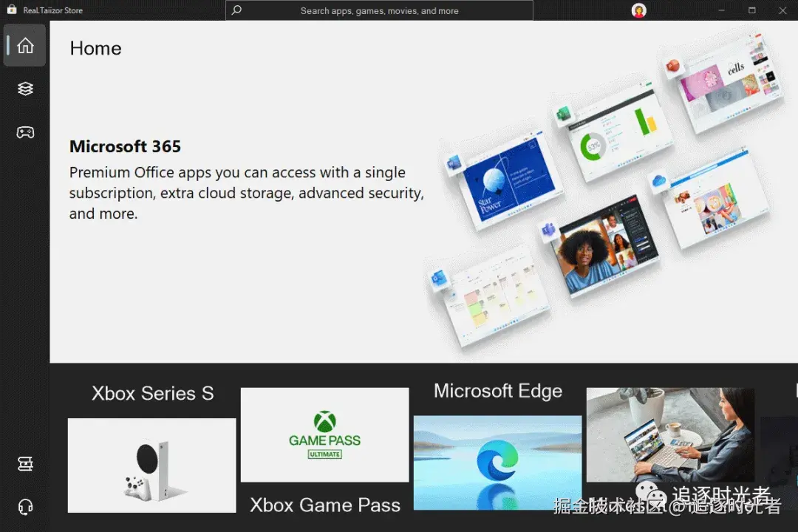Open the user profile avatar
The image size is (798, 532).
(638, 10)
